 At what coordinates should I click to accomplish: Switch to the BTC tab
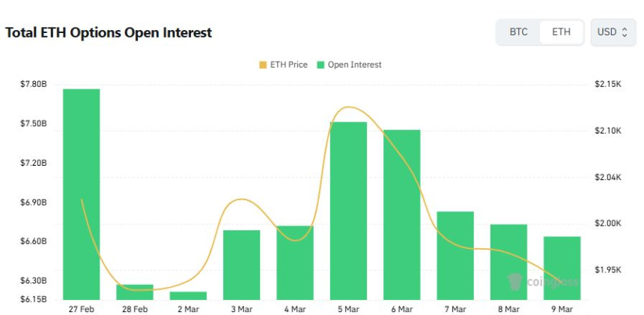pos(518,32)
